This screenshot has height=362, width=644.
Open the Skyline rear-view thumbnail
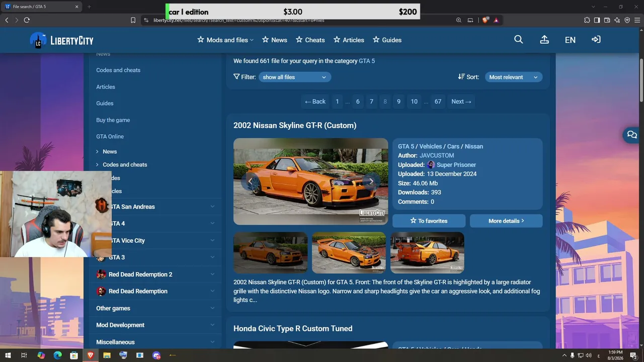427,253
